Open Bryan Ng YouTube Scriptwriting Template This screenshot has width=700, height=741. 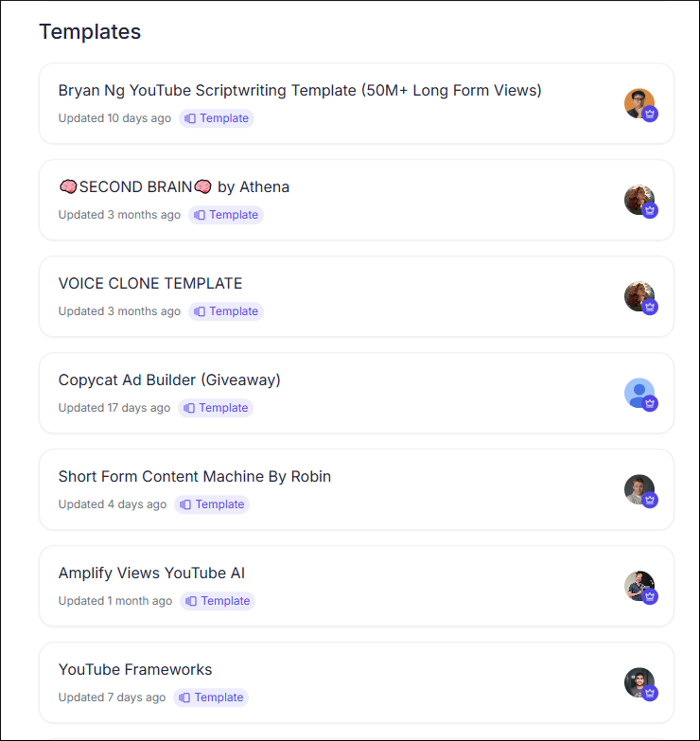pos(300,91)
